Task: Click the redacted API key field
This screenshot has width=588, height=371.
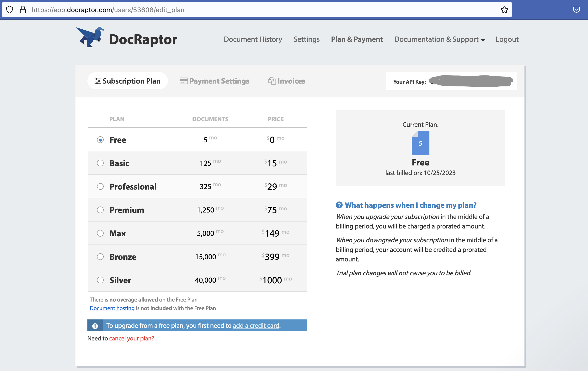Action: point(471,81)
